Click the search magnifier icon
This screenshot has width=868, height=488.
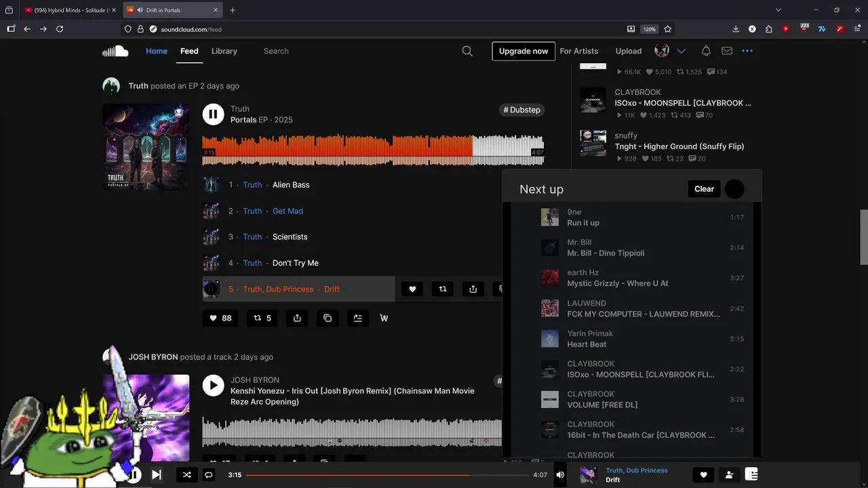click(x=467, y=51)
